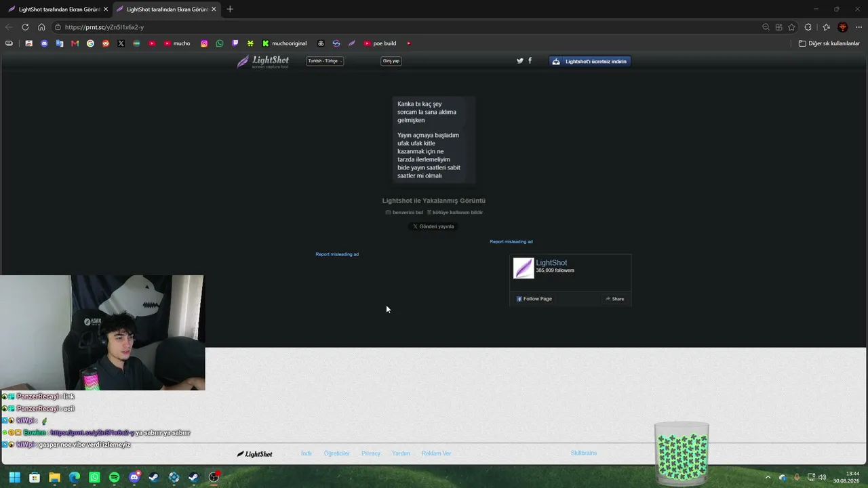Click the Giriş yap sign-in button

391,61
